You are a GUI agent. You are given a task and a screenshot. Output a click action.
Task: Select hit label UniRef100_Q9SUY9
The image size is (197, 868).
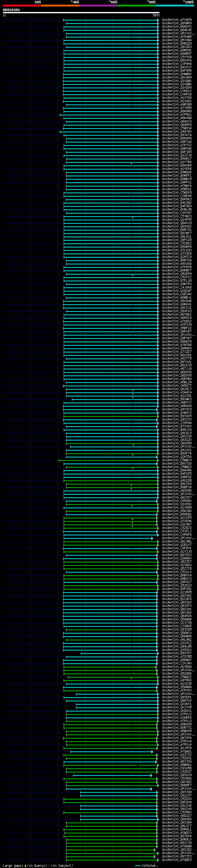177,775
